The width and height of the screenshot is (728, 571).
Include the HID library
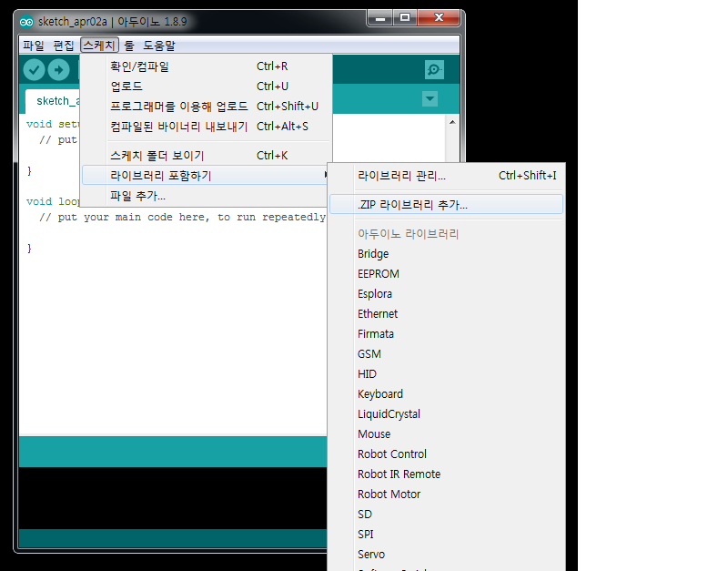pos(446,373)
